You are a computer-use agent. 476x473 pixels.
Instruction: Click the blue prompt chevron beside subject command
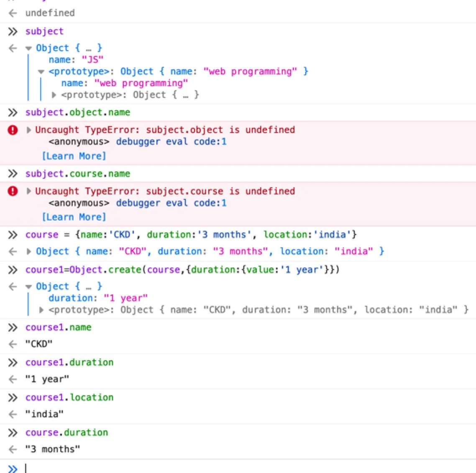click(x=13, y=31)
